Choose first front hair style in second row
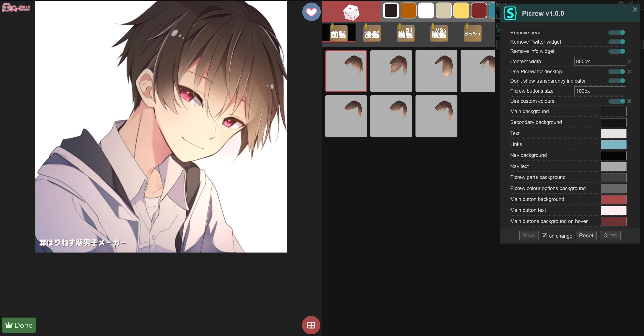Image resolution: width=644 pixels, height=336 pixels. point(346,116)
